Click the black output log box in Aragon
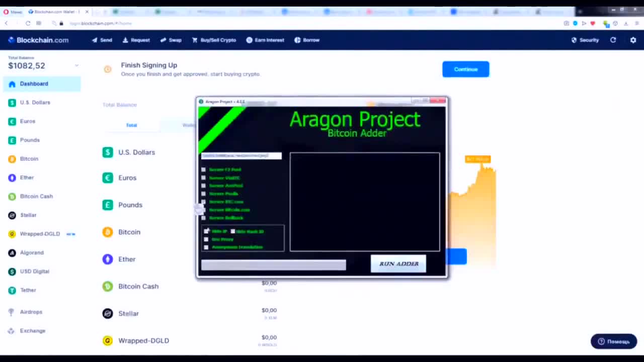This screenshot has width=644, height=362. point(365,202)
